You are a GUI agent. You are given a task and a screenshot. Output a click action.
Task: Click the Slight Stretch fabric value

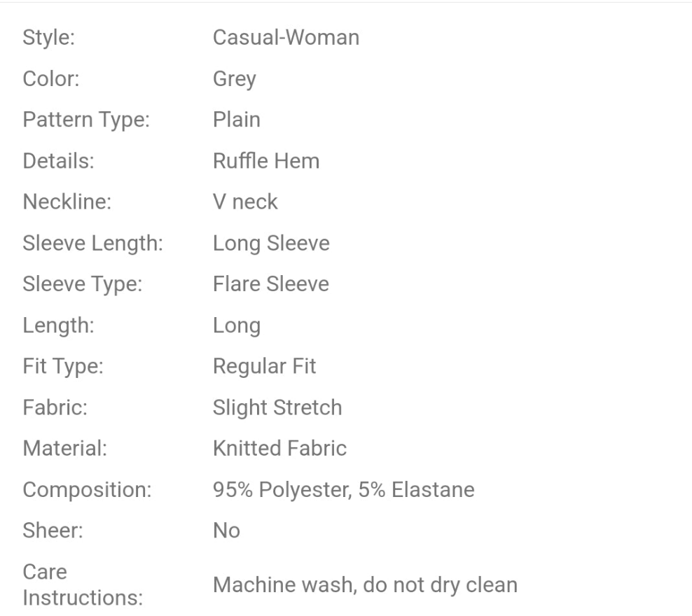click(x=277, y=407)
